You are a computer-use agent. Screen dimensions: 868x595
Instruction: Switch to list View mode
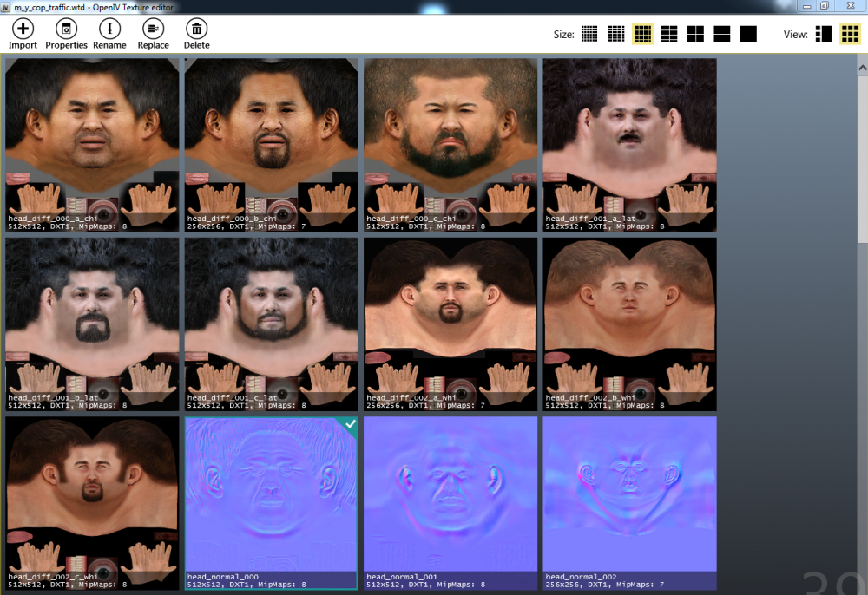pyautogui.click(x=823, y=34)
